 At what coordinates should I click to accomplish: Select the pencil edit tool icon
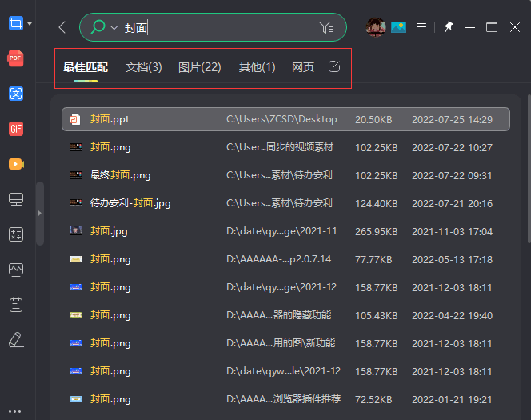[x=16, y=340]
